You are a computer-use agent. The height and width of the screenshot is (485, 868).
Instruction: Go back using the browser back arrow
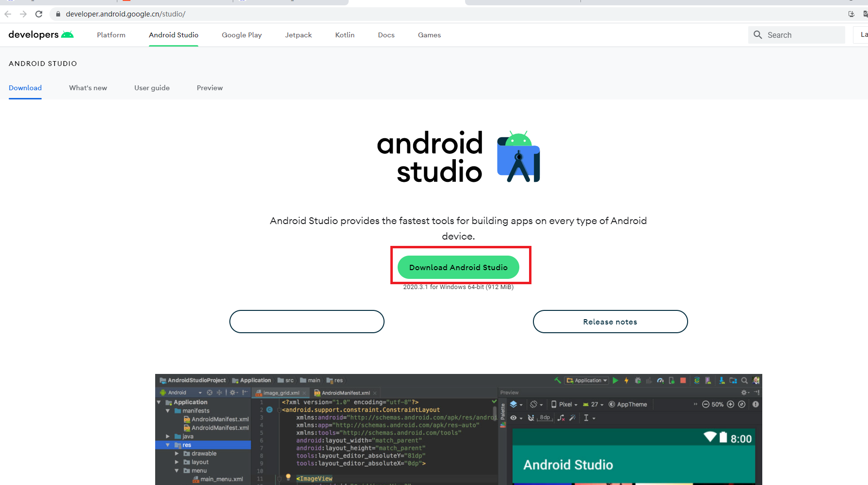[8, 14]
